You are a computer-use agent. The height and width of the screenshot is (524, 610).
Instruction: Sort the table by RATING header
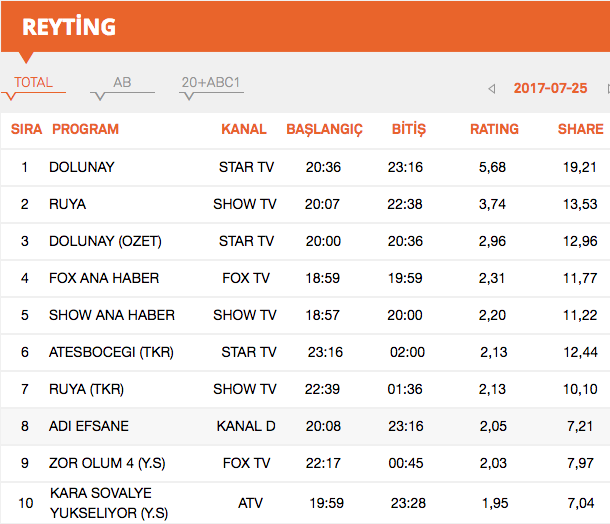(x=494, y=129)
